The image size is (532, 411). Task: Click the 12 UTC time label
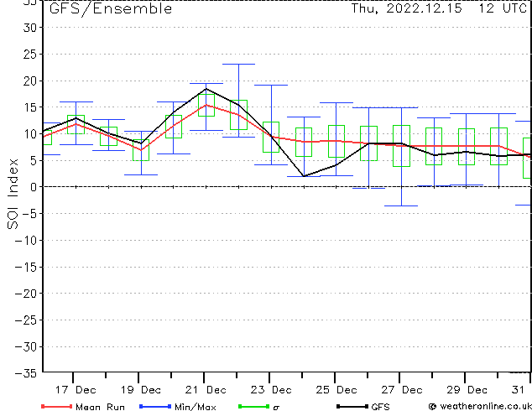pos(503,8)
